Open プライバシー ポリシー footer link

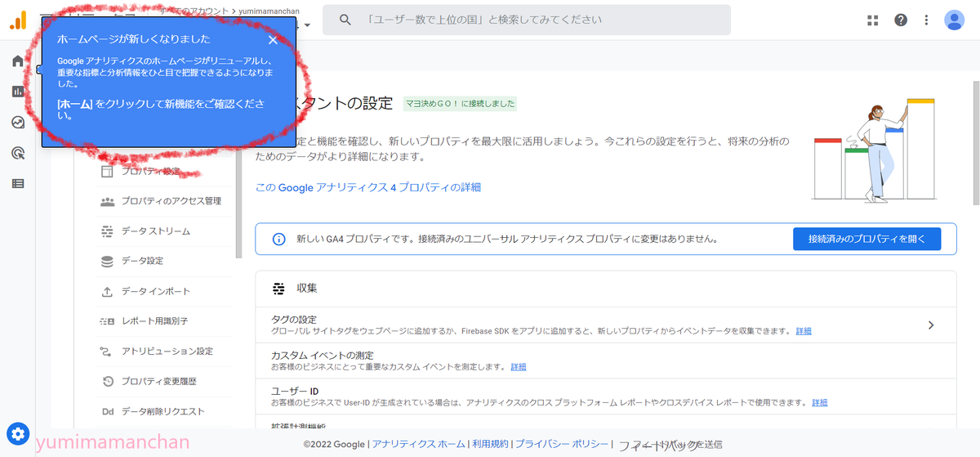tap(563, 444)
